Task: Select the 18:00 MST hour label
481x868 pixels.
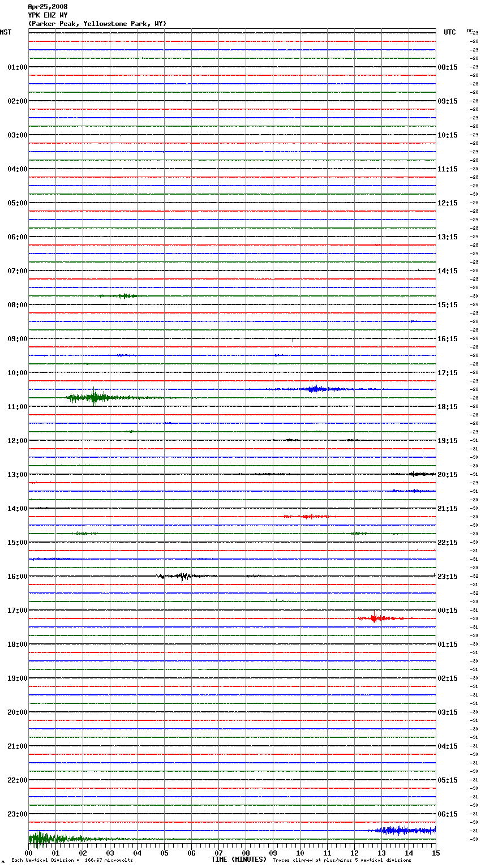Action: (x=18, y=644)
